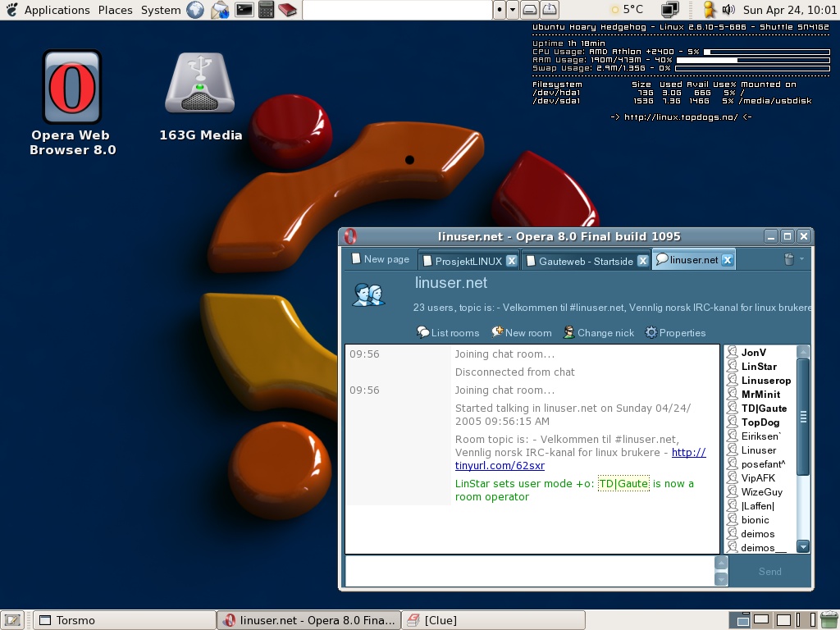Select the 163G Media drive desktop icon
The height and width of the screenshot is (630, 840).
tap(200, 97)
